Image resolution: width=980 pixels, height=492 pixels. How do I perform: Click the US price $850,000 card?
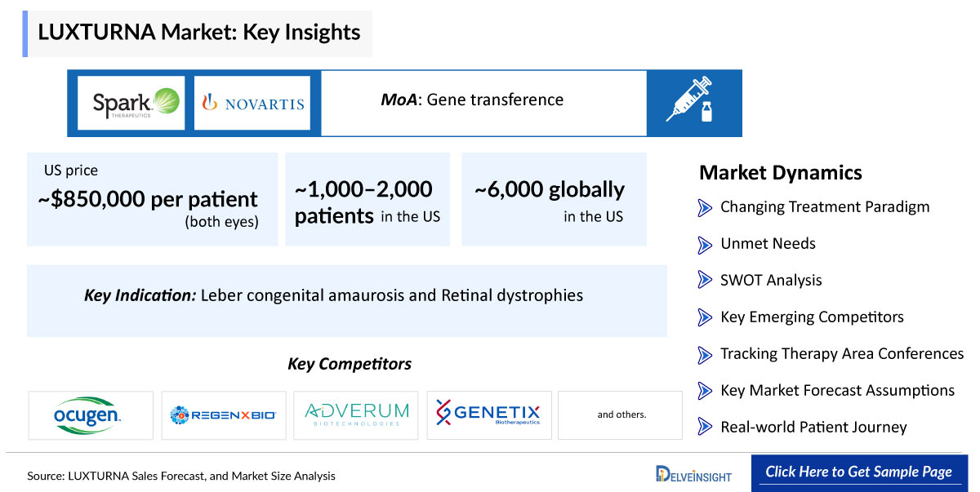[152, 199]
